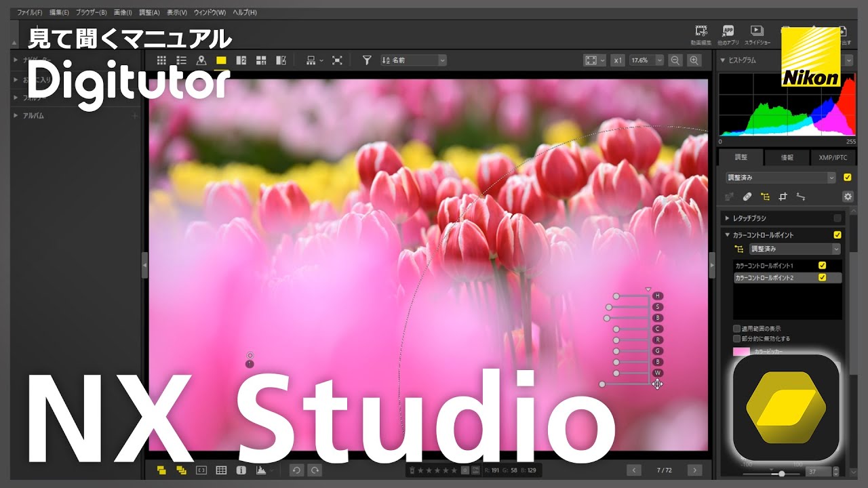Toggle histogram overlay in bottom bar
The width and height of the screenshot is (868, 488).
[261, 470]
